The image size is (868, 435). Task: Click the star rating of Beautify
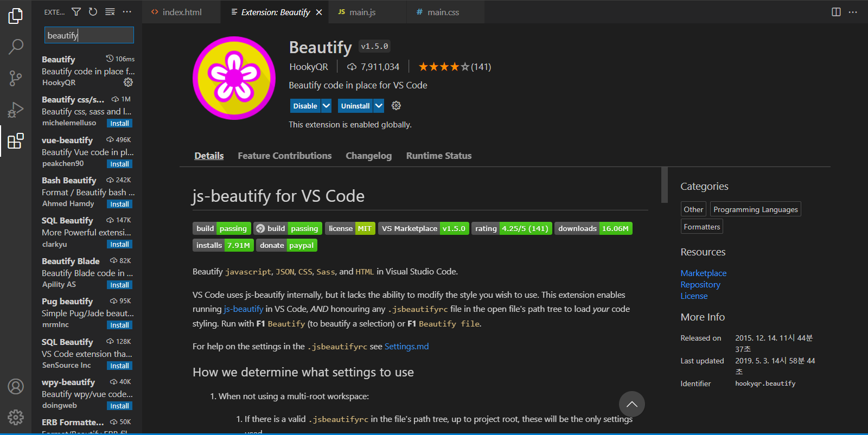[x=444, y=67]
